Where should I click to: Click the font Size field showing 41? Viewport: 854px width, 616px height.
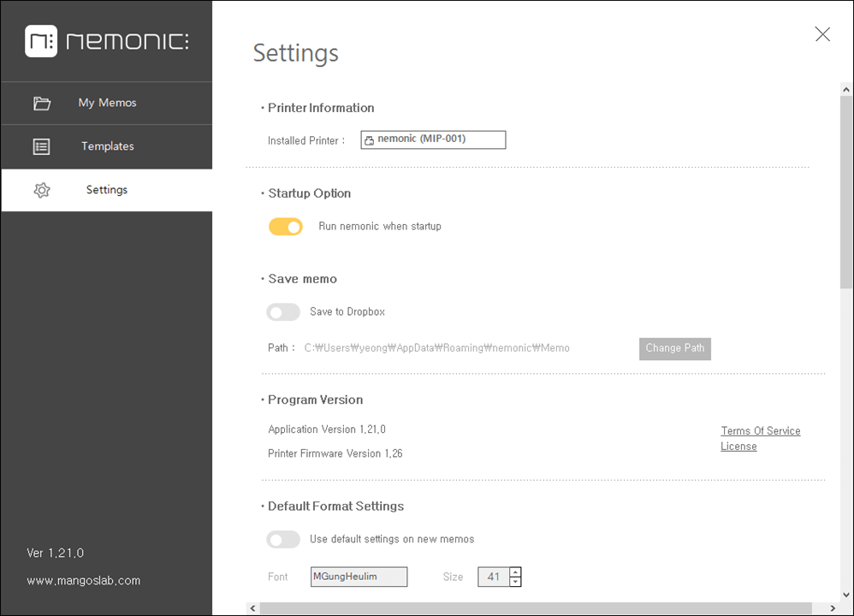[494, 577]
